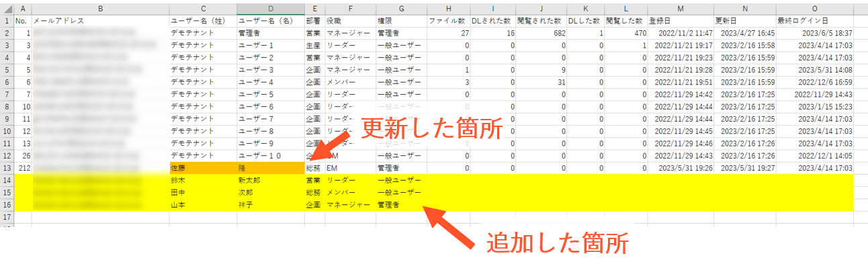
Task: Select the 権限 header cell
Action: click(x=401, y=20)
